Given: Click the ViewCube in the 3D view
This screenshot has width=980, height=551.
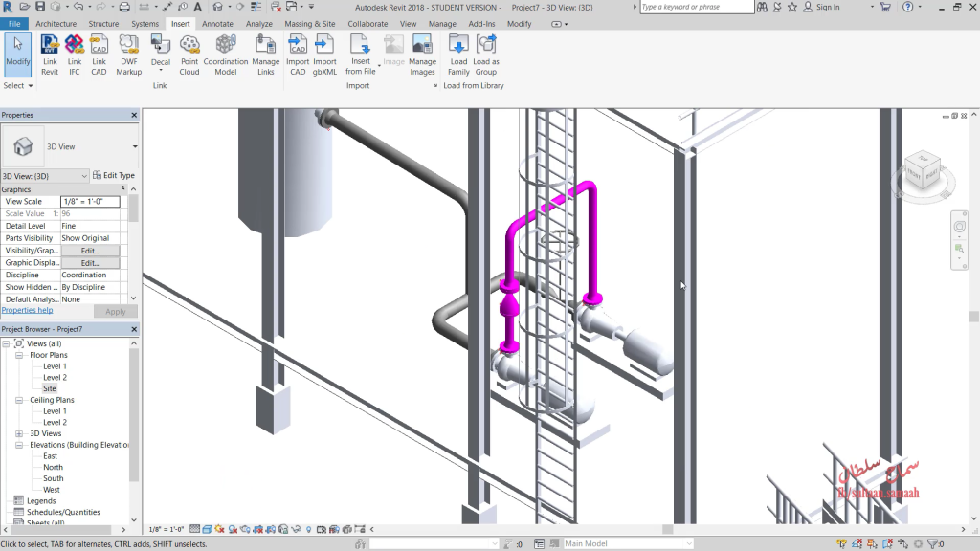Looking at the screenshot, I should [x=924, y=172].
